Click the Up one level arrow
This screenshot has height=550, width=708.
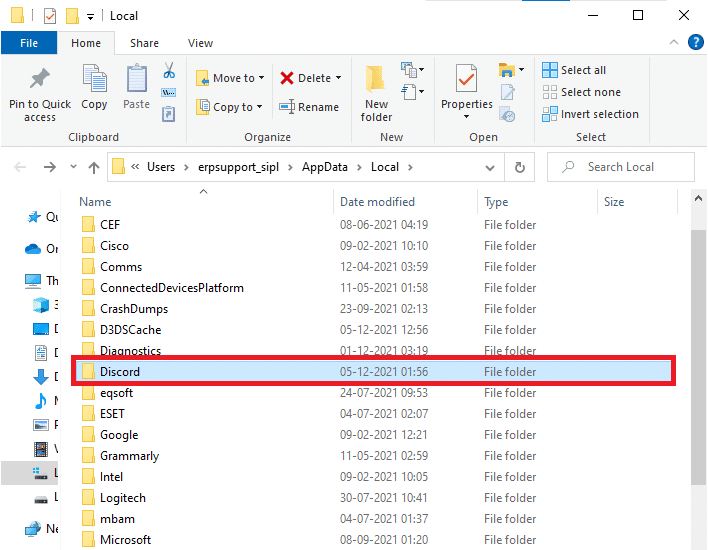click(x=94, y=168)
